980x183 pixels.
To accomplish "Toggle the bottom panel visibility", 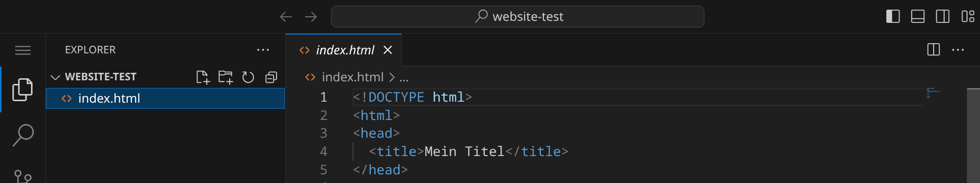I will pyautogui.click(x=918, y=17).
